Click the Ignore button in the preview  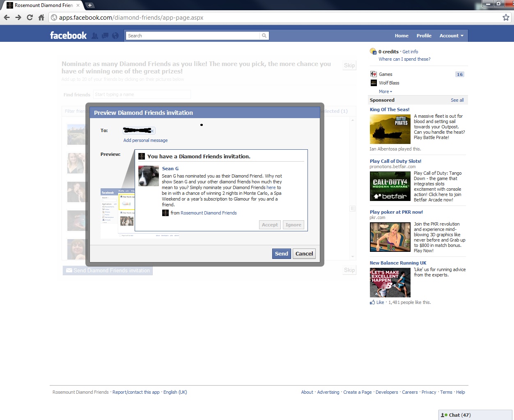point(294,225)
